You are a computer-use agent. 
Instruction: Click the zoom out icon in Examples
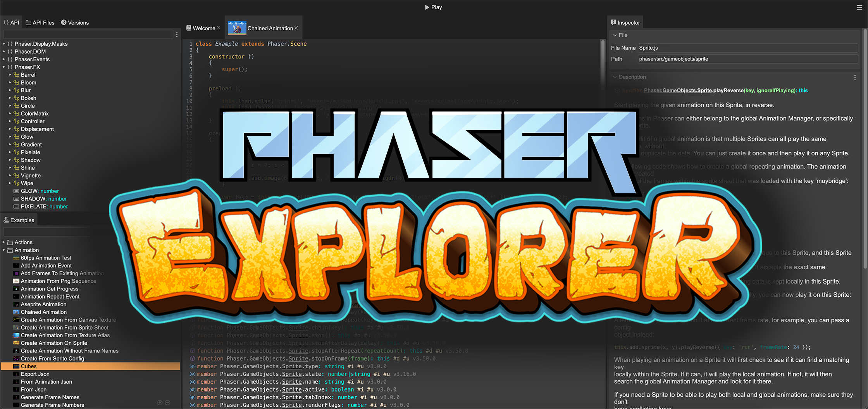pos(167,403)
